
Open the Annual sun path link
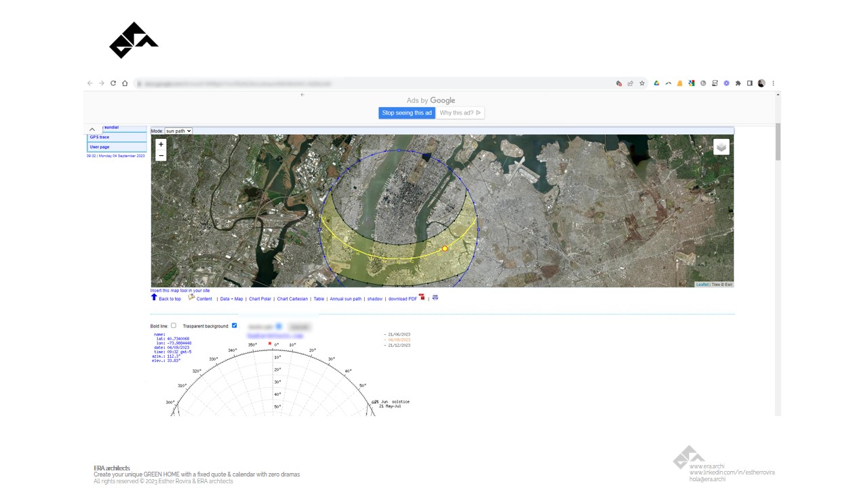click(346, 299)
